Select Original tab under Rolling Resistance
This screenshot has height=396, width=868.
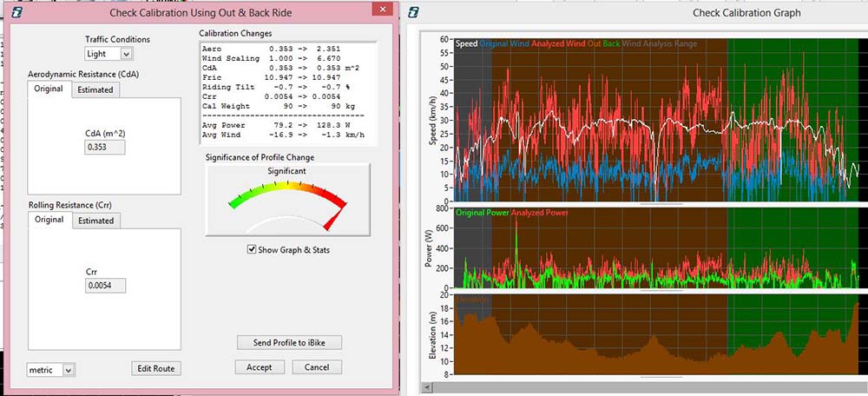coord(49,220)
